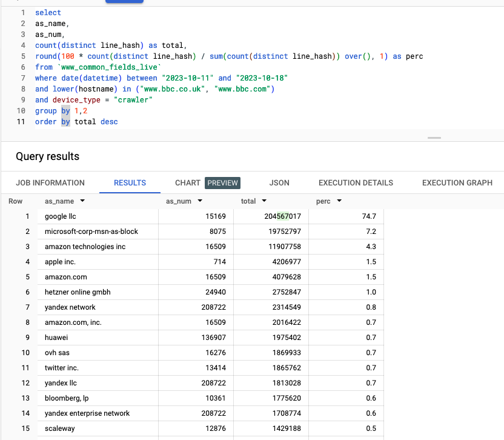
Task: Click 'group' keyword on line 10
Action: click(45, 111)
